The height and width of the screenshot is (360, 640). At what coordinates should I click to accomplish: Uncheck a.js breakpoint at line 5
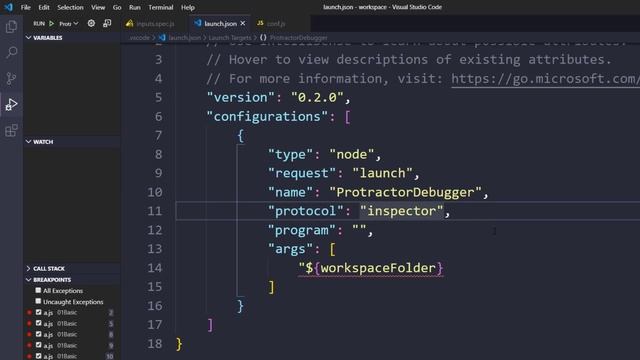[x=38, y=323]
